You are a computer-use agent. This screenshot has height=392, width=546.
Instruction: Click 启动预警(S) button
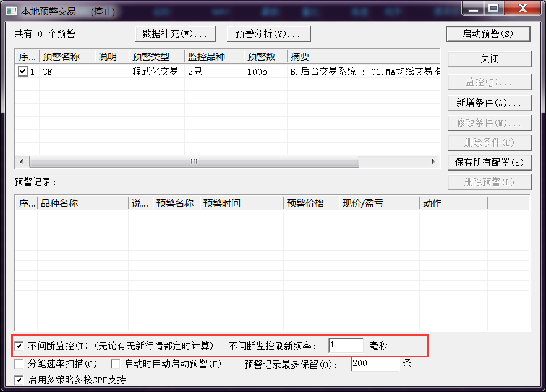(x=488, y=33)
